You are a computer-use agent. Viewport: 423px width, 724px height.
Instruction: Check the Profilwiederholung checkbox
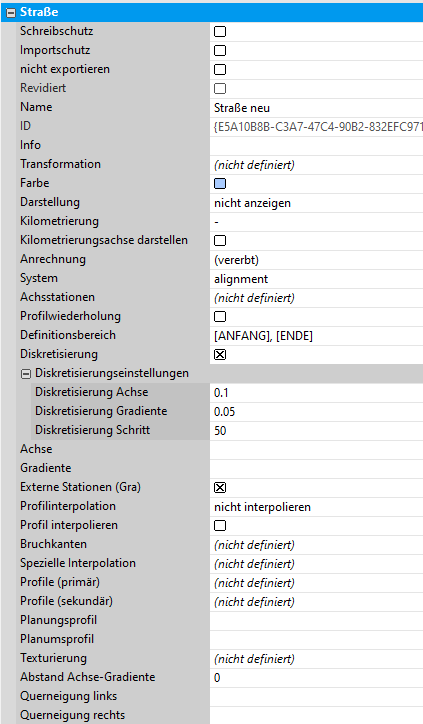tap(220, 316)
